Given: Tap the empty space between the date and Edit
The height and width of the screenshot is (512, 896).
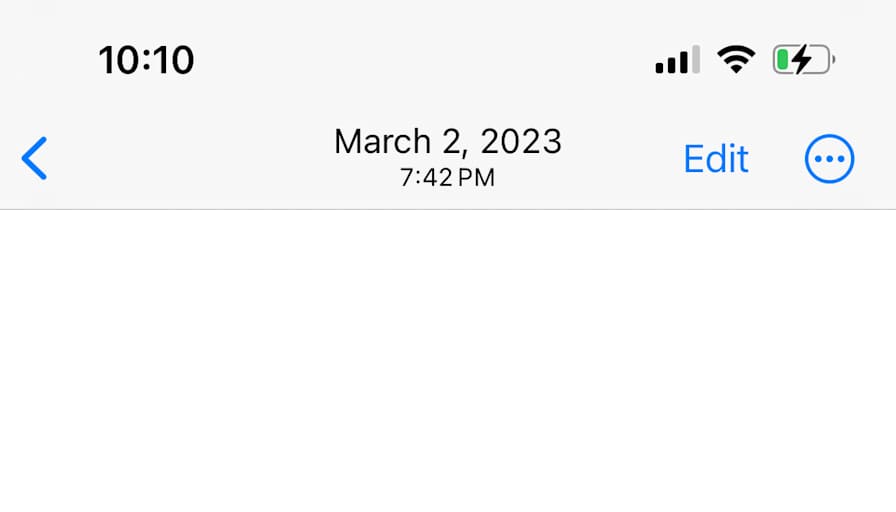Looking at the screenshot, I should [622, 159].
